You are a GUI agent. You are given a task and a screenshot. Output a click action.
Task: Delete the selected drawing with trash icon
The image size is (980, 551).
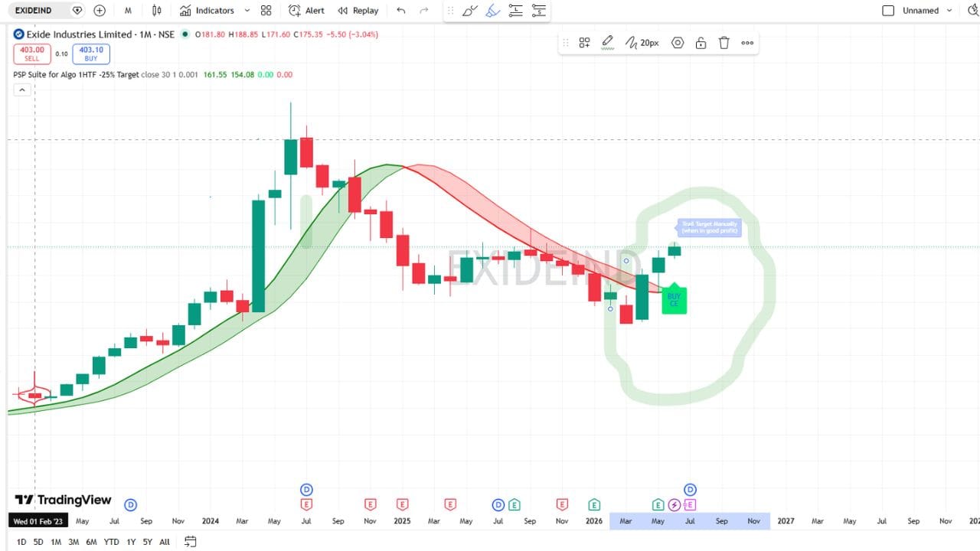click(724, 43)
